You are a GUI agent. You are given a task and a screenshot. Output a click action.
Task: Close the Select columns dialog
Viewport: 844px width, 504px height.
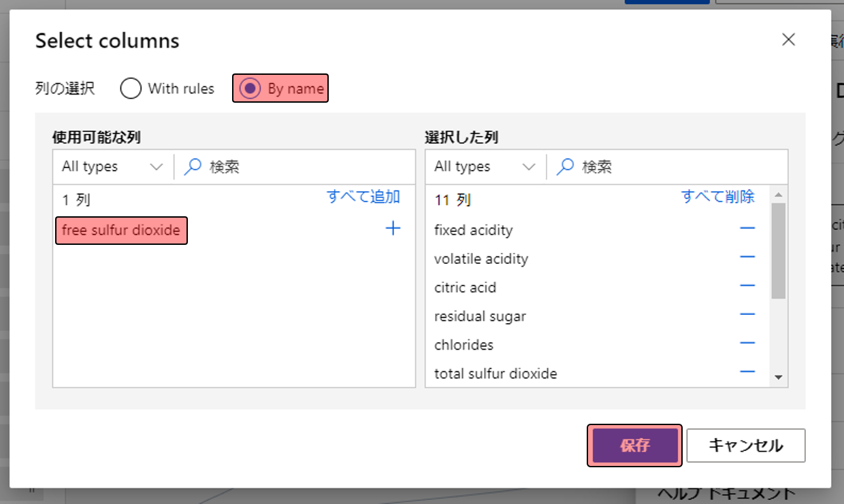click(x=788, y=39)
